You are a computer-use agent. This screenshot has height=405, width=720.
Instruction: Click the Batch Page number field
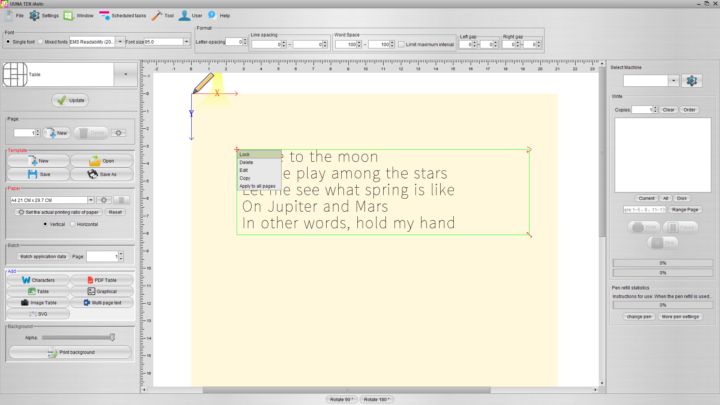[x=102, y=256]
